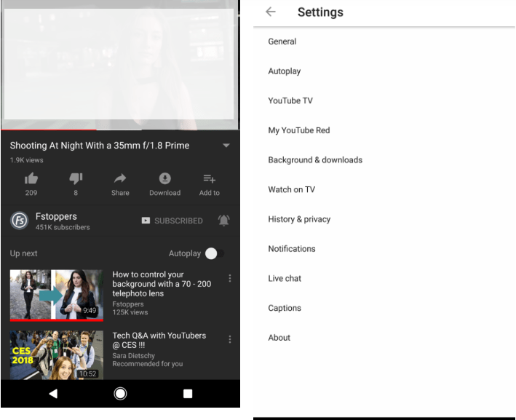
Task: Tap the Download icon
Action: pyautogui.click(x=165, y=178)
